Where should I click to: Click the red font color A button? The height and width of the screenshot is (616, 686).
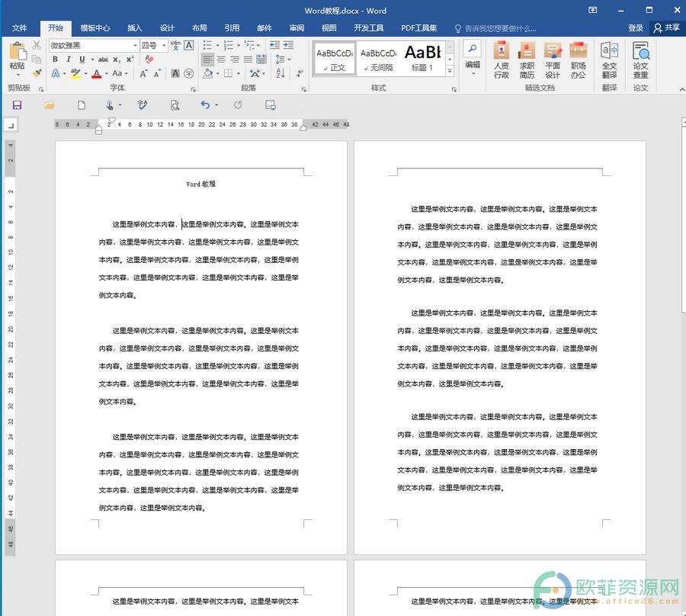(97, 73)
